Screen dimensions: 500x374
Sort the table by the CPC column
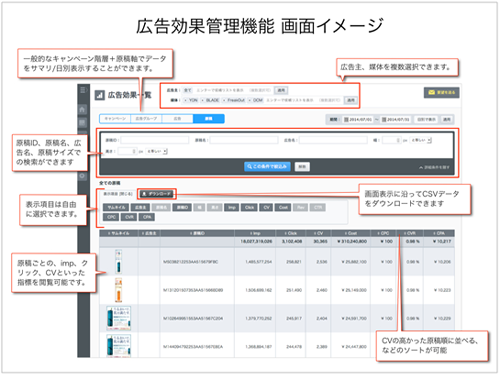[x=383, y=233]
